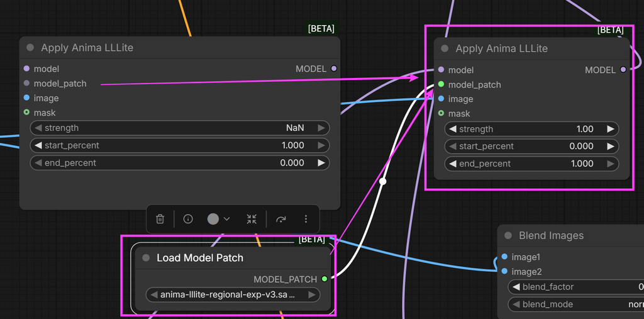Click the white link midpoint dot
The height and width of the screenshot is (319, 644).
coord(383,181)
